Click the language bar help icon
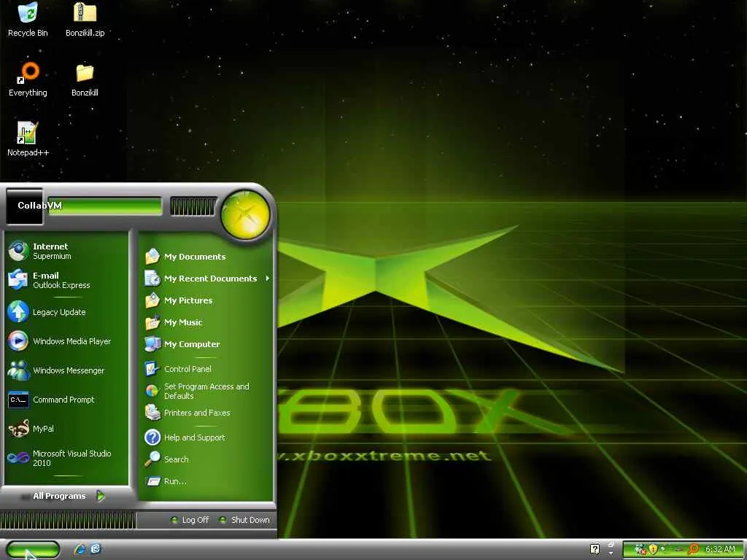 tap(595, 549)
